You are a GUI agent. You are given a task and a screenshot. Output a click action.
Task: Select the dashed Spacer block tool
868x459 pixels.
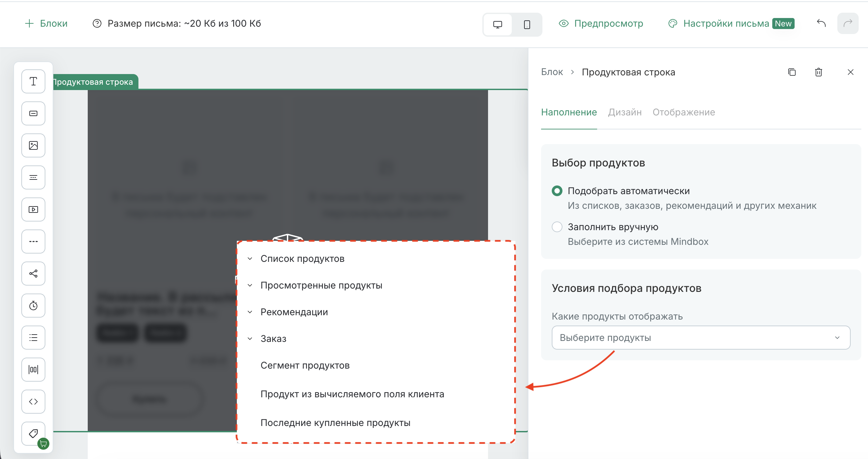(33, 241)
